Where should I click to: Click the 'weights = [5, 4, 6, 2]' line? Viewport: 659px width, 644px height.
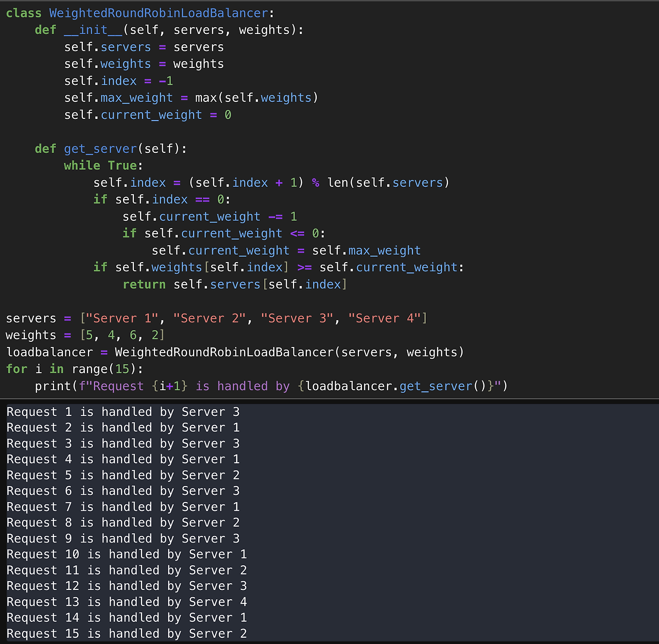[85, 335]
